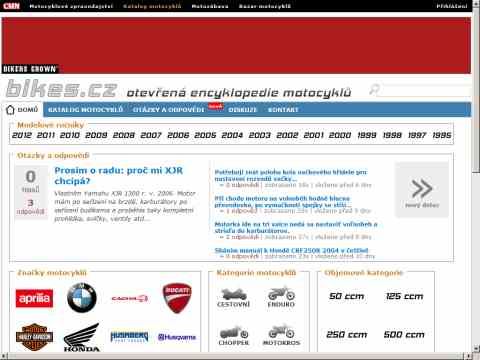
Task: Open the Ducati shield logo
Action: [x=177, y=298]
